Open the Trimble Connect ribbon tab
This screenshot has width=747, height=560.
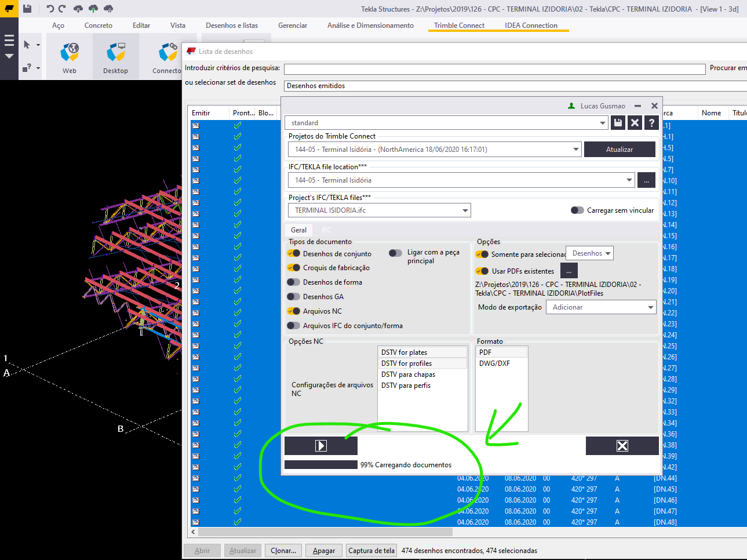[459, 26]
